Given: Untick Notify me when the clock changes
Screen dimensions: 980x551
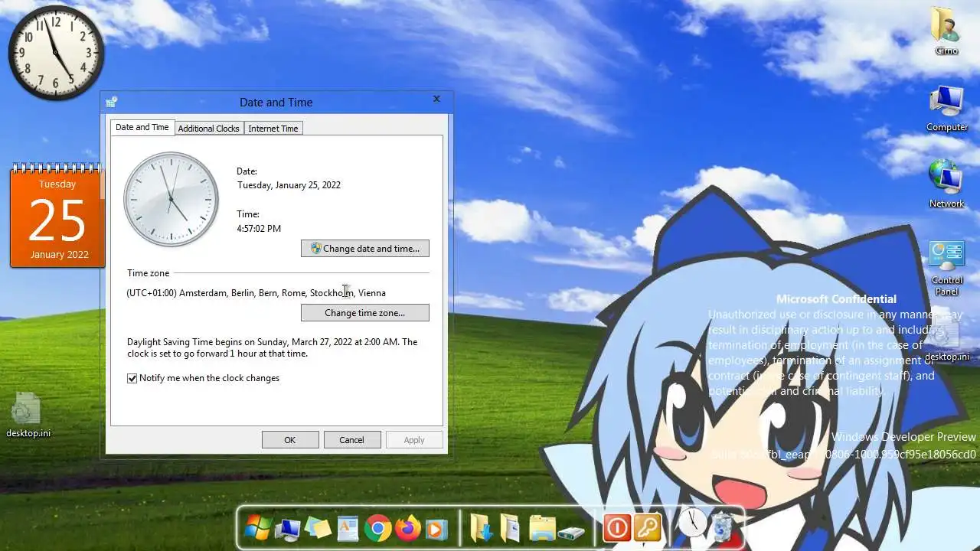Looking at the screenshot, I should point(132,378).
